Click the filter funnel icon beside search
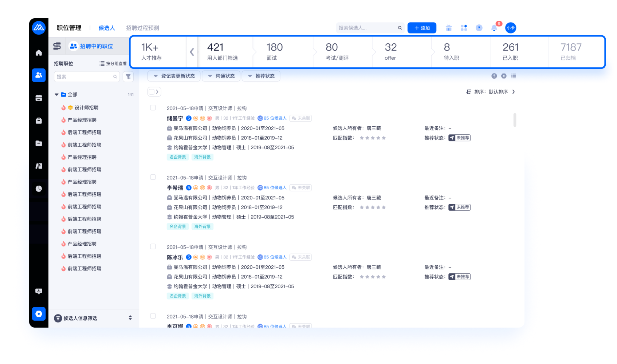 pos(128,77)
